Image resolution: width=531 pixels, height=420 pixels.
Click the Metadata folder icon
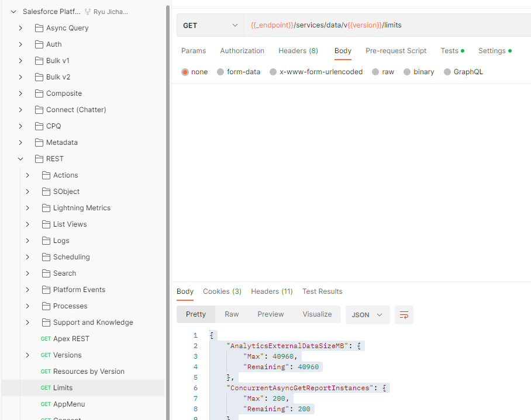pyautogui.click(x=39, y=143)
